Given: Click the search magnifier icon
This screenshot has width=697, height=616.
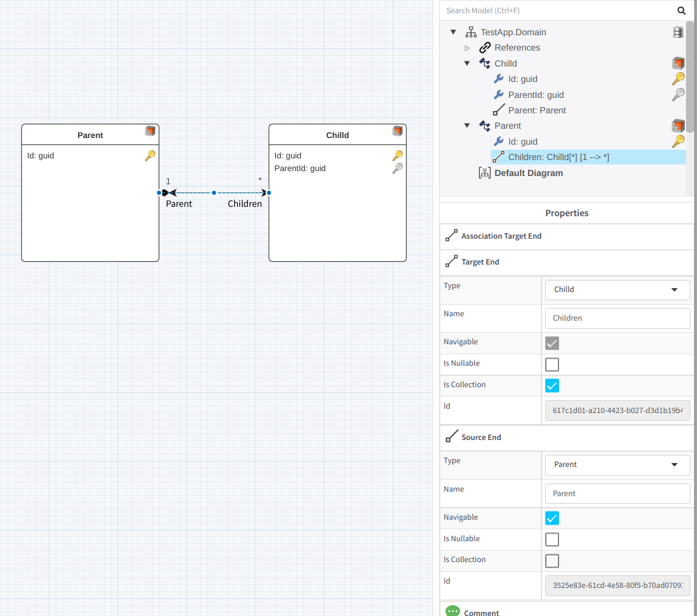Looking at the screenshot, I should pyautogui.click(x=682, y=10).
